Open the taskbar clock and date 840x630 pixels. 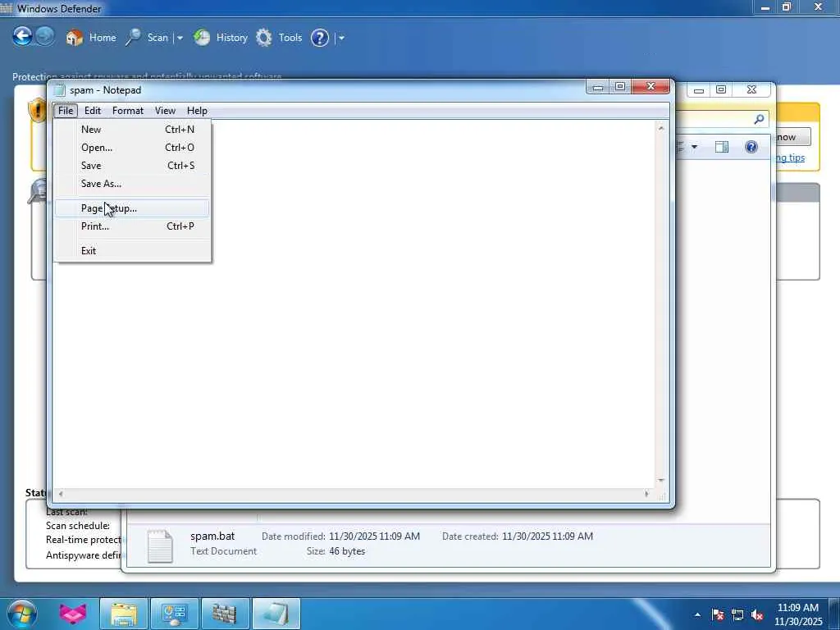798,614
